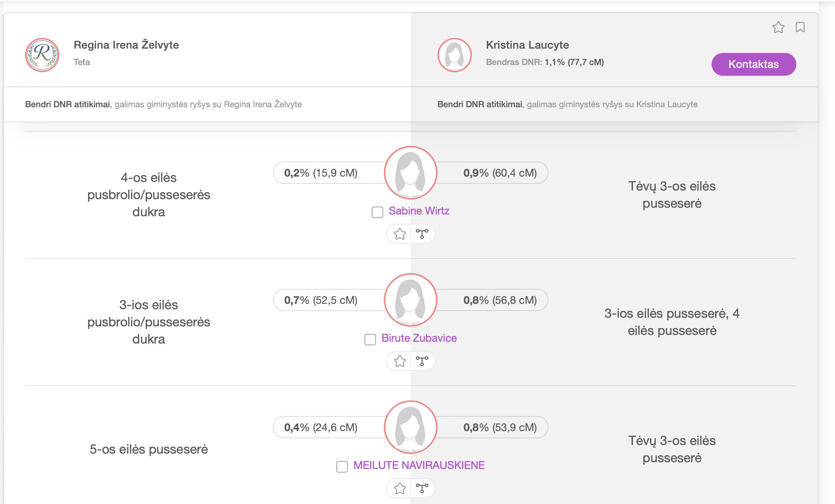
Task: Click Sabine Wirtz's avatar image
Action: (x=411, y=173)
